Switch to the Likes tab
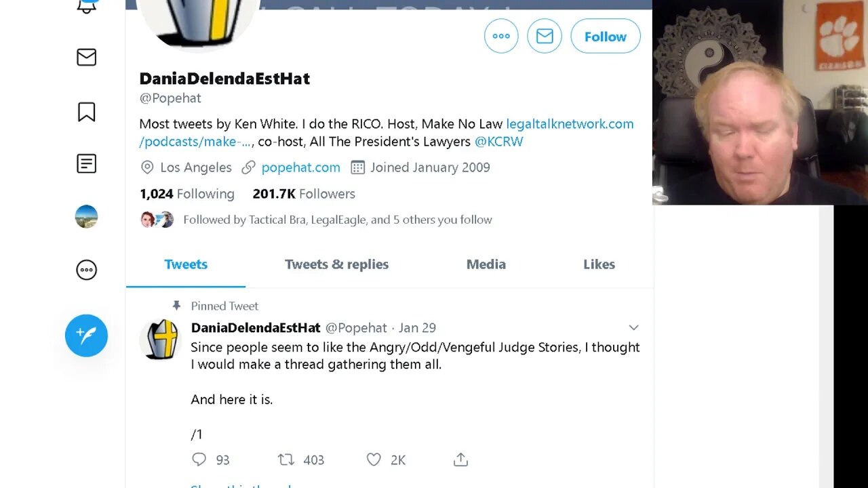868x488 pixels. pos(599,264)
